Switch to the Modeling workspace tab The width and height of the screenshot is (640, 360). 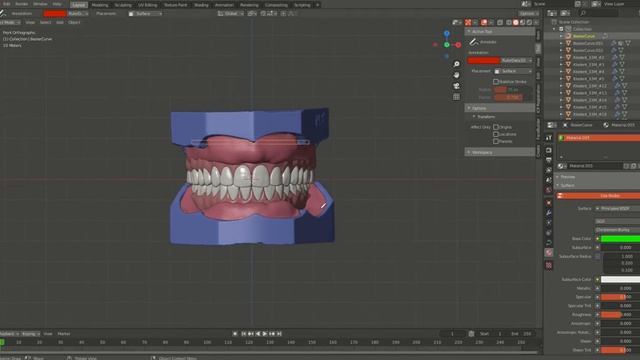click(x=100, y=5)
